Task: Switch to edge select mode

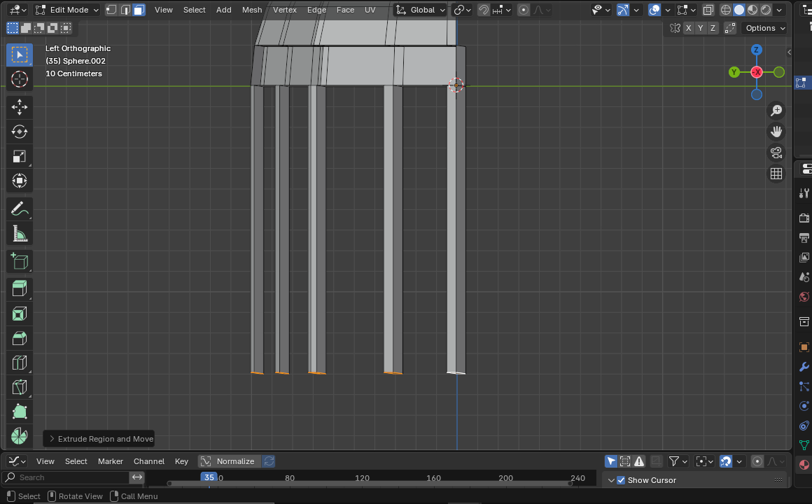Action: pyautogui.click(x=125, y=10)
